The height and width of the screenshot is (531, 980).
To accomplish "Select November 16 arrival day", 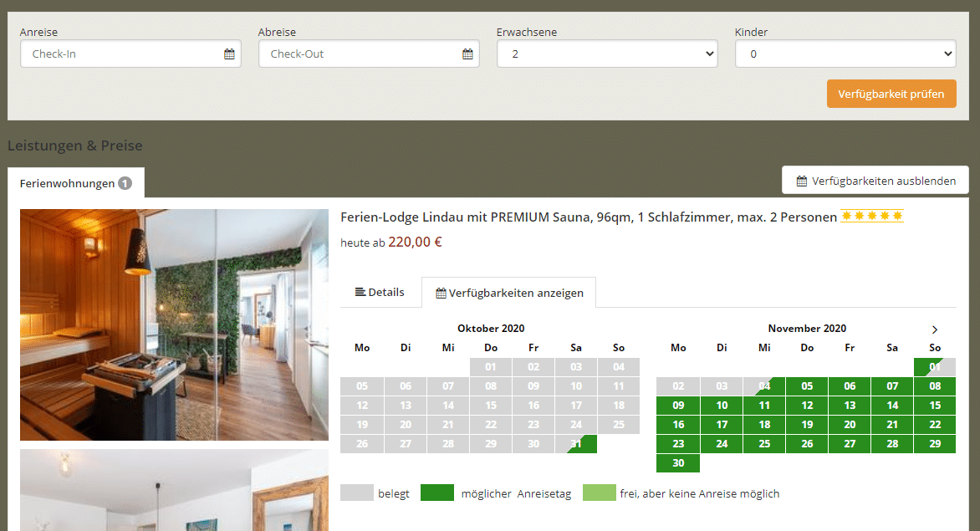I will point(678,425).
